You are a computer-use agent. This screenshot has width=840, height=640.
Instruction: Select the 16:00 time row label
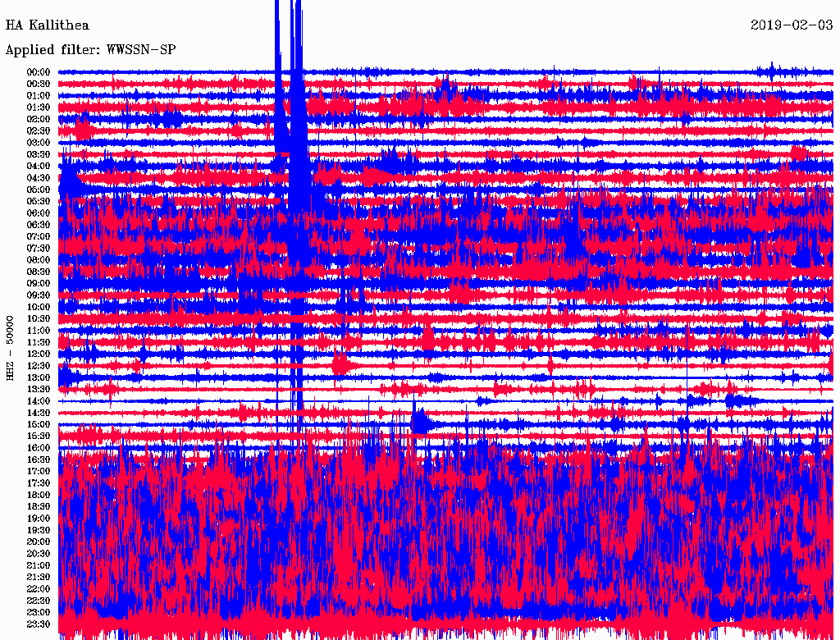[39, 448]
